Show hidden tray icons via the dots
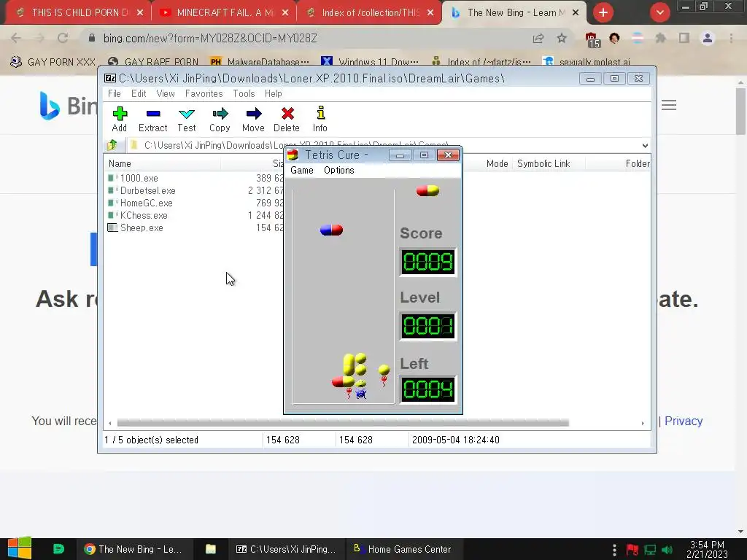 coord(614,550)
